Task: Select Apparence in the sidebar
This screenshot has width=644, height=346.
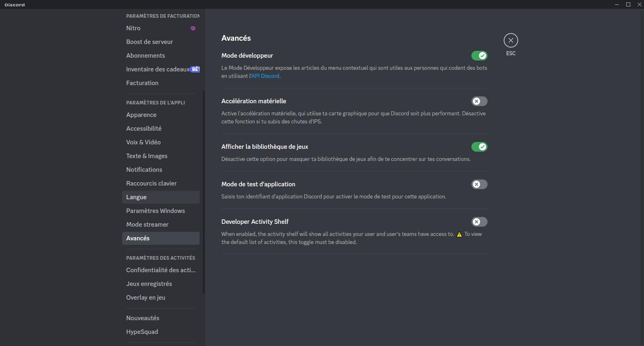Action: [161, 115]
